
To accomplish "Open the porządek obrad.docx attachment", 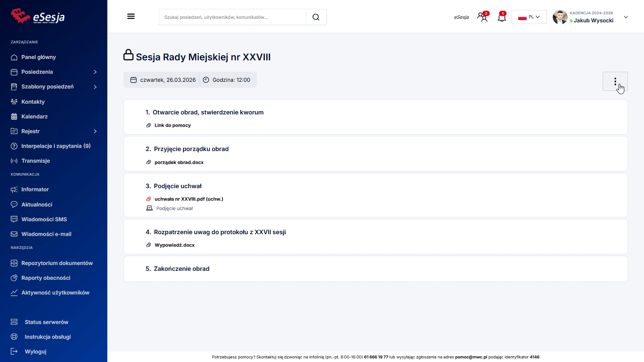I will tap(179, 162).
